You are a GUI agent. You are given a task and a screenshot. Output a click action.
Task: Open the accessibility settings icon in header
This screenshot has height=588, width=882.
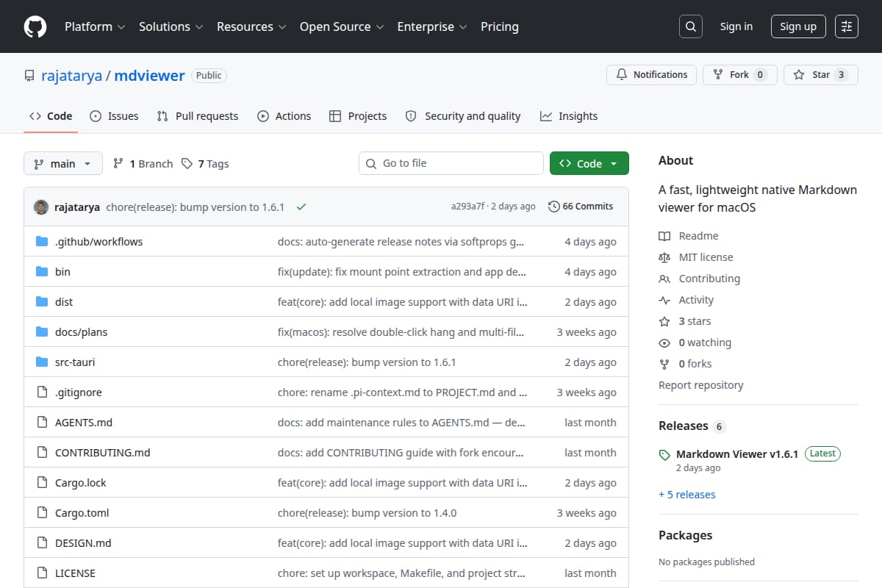(x=847, y=26)
